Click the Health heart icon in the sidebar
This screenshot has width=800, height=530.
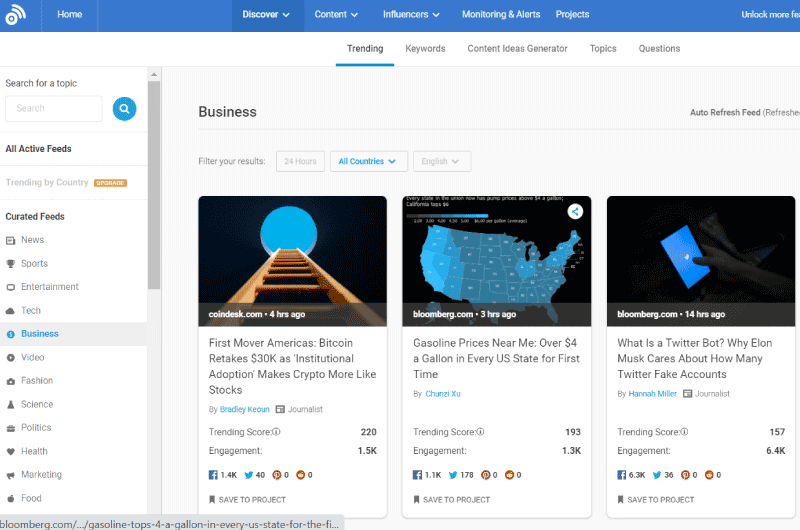(x=10, y=451)
